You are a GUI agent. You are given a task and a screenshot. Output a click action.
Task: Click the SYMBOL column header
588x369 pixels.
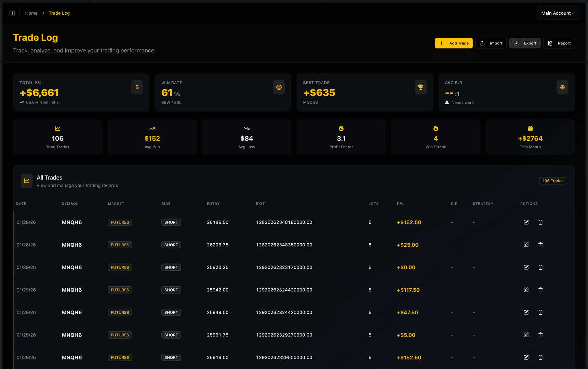coord(70,204)
